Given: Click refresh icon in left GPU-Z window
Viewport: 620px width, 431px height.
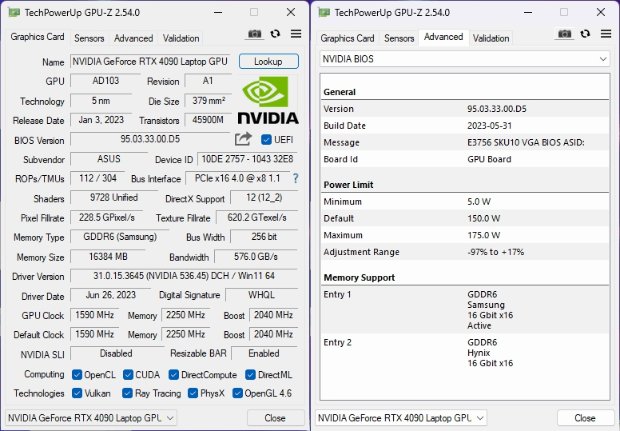Looking at the screenshot, I should pos(275,34).
